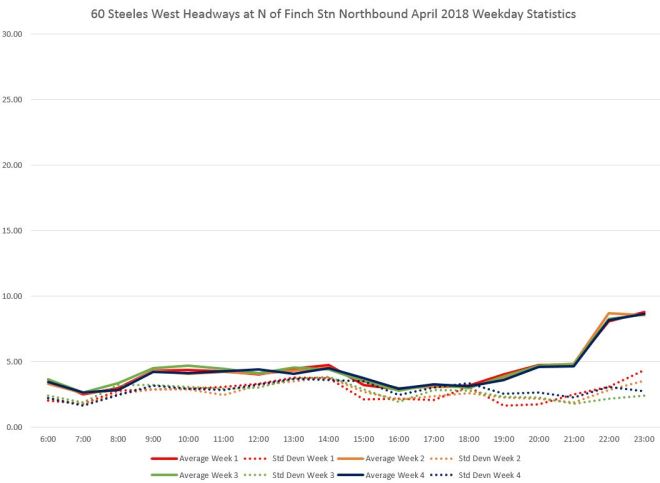Click the 22:00 time axis label
The width and height of the screenshot is (660, 483).
[610, 439]
